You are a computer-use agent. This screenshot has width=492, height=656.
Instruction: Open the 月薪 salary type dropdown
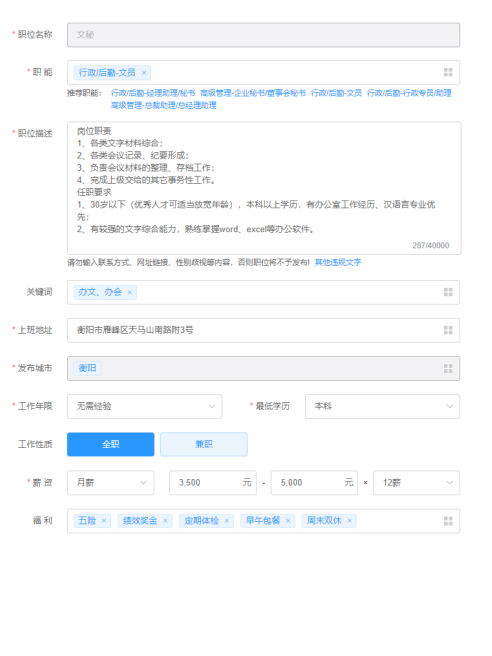pyautogui.click(x=110, y=483)
